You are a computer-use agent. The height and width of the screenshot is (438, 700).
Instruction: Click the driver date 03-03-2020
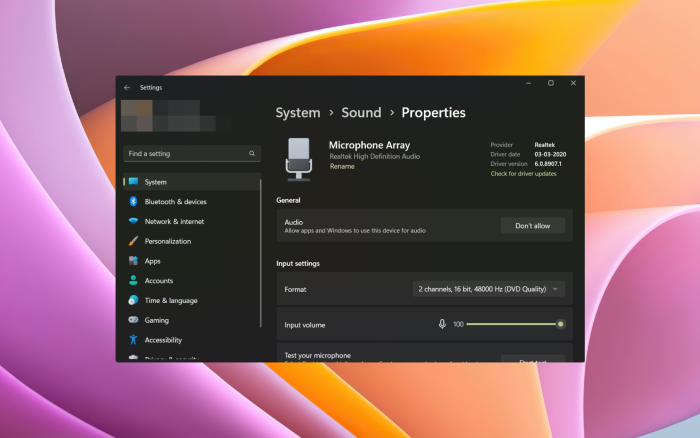tap(550, 154)
